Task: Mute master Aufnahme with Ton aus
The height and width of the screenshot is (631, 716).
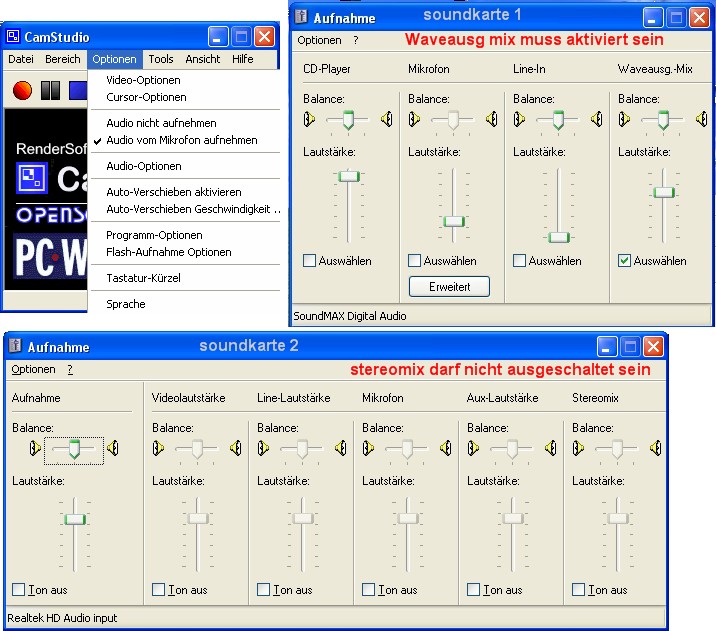Action: [19, 589]
